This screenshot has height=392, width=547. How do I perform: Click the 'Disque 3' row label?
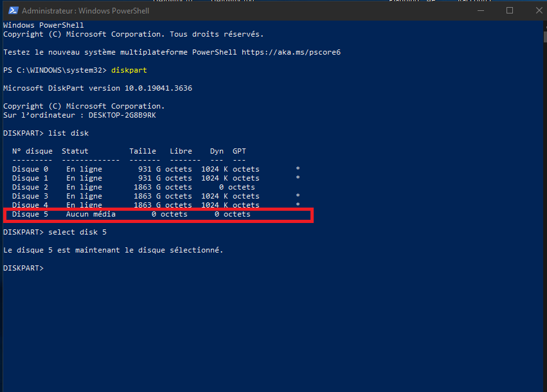point(30,197)
